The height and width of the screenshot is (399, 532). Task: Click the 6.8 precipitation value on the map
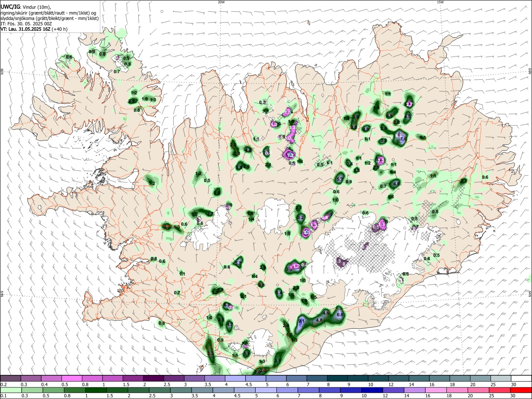[x=340, y=315]
